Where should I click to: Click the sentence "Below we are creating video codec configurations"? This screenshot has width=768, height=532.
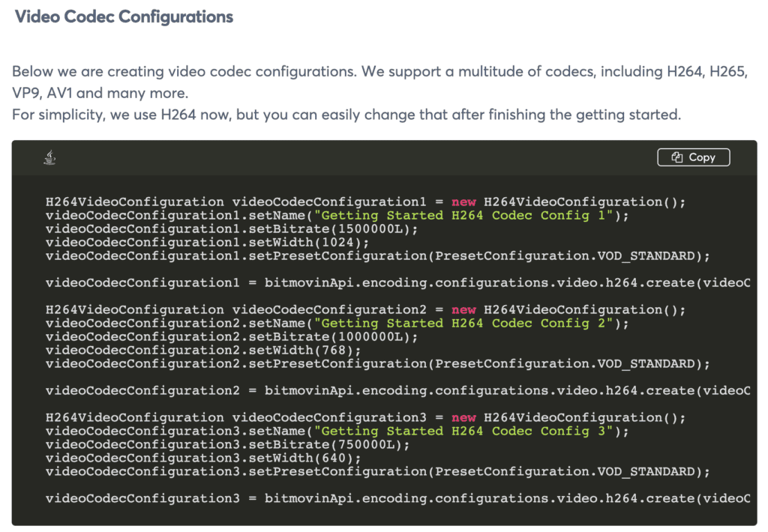[x=184, y=71]
